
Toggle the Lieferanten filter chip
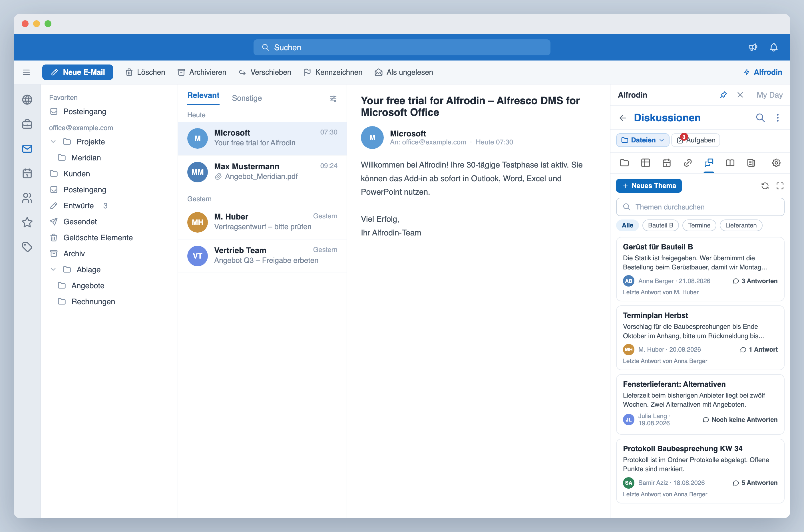(741, 225)
